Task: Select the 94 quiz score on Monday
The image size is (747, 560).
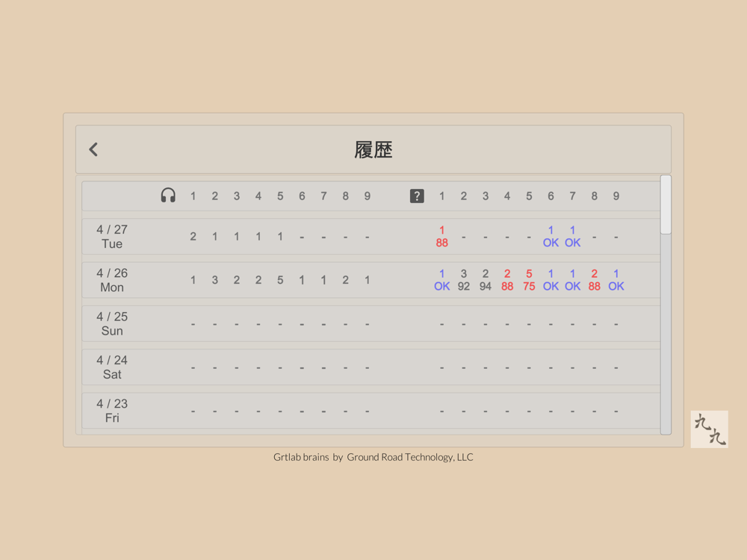Action: 486,286
